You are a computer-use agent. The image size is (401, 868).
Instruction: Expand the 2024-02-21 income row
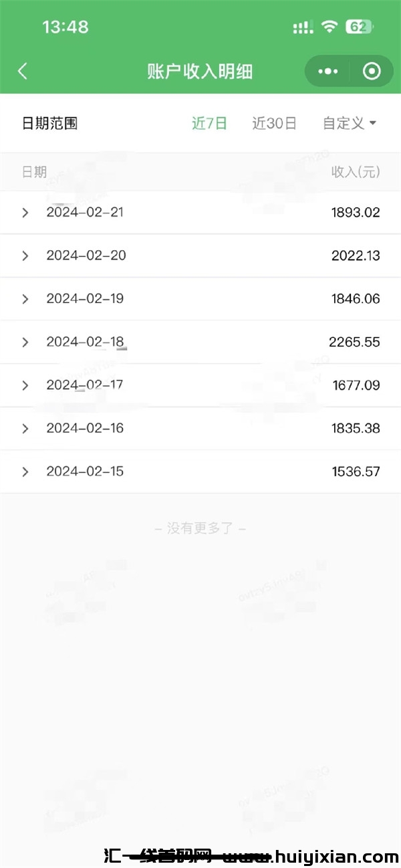pos(25,213)
